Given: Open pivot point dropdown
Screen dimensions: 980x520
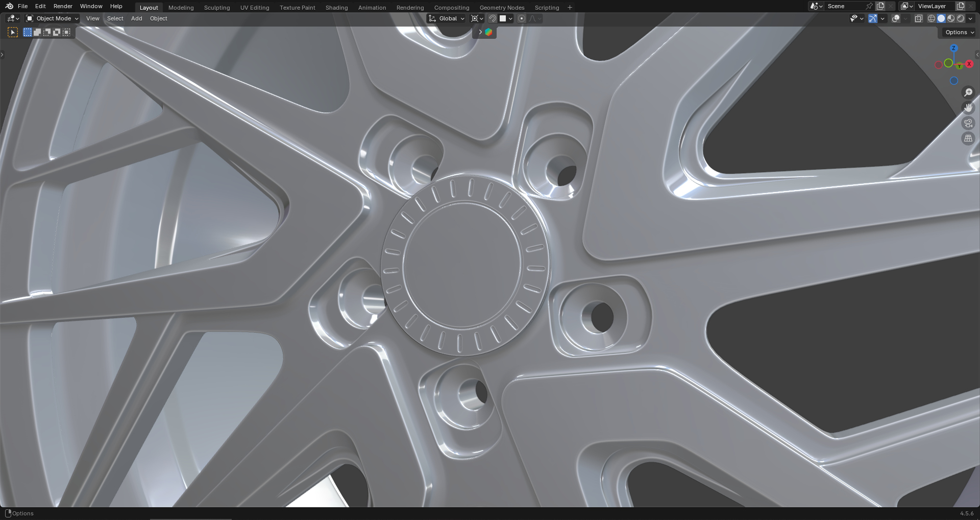Looking at the screenshot, I should click(477, 18).
